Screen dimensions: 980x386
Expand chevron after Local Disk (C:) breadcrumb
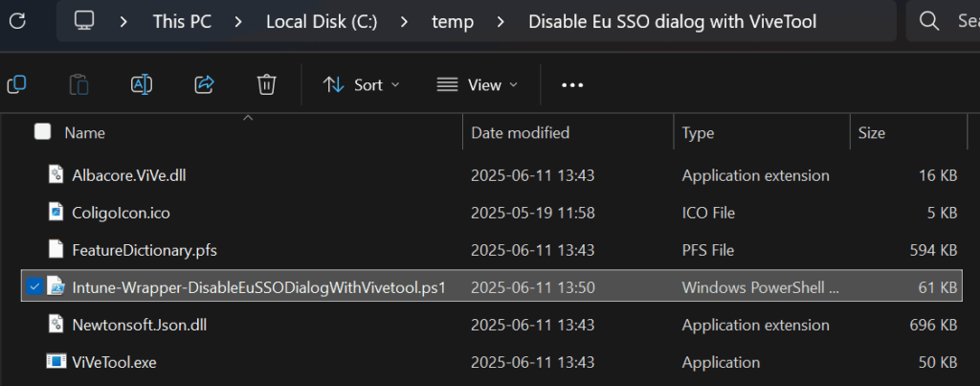(x=405, y=22)
